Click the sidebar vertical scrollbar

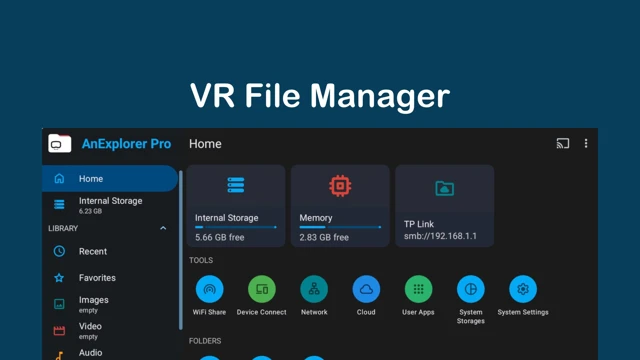181,250
